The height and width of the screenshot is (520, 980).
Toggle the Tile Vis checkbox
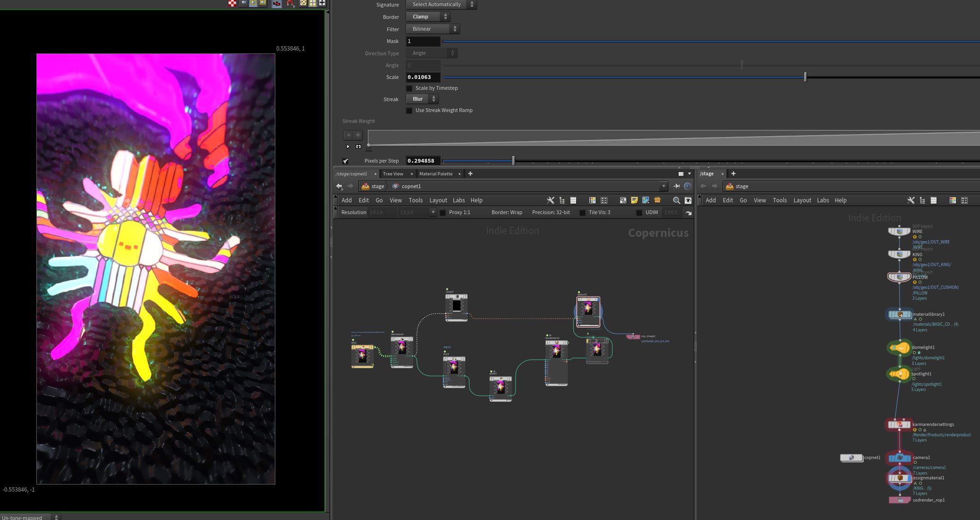582,213
